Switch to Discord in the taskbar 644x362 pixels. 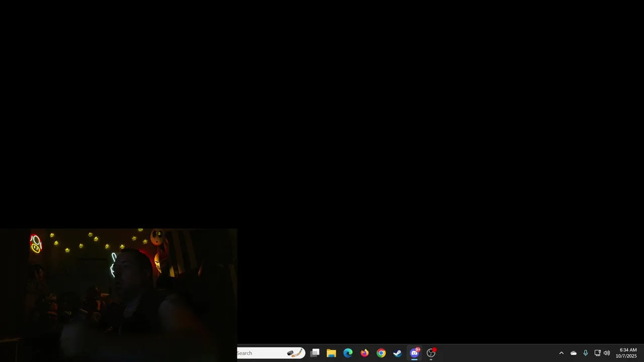415,353
